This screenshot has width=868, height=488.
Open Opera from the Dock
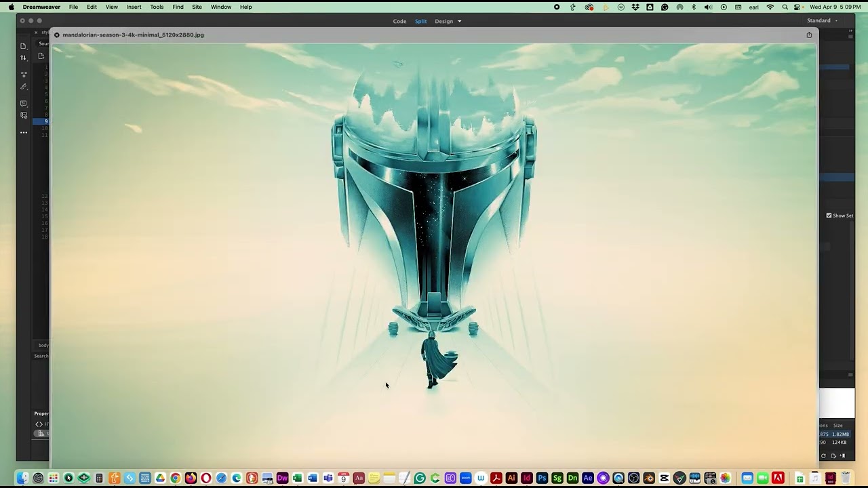tap(205, 478)
